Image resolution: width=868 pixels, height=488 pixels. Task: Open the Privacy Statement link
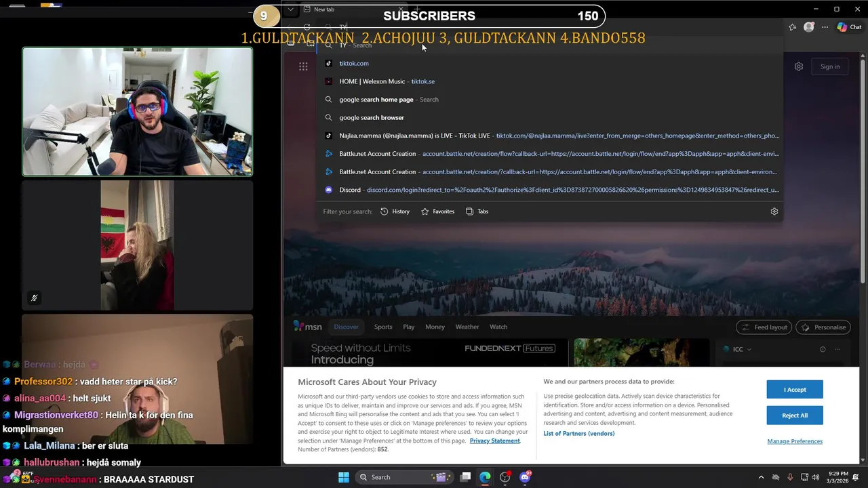pos(494,441)
